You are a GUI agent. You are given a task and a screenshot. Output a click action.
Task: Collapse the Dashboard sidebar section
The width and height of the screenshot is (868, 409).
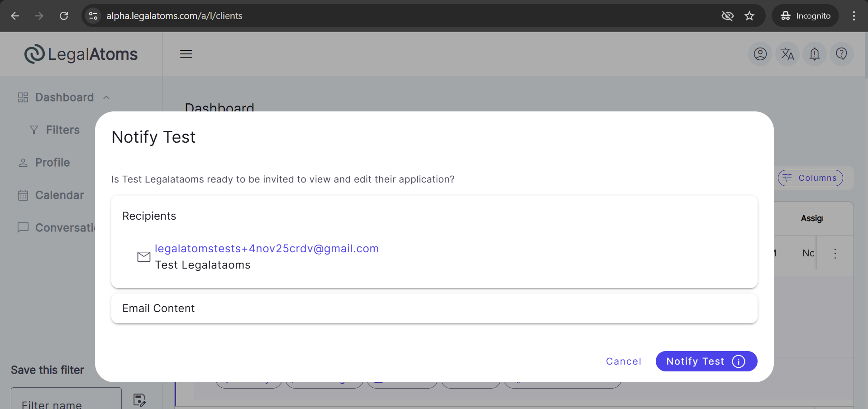(x=106, y=98)
